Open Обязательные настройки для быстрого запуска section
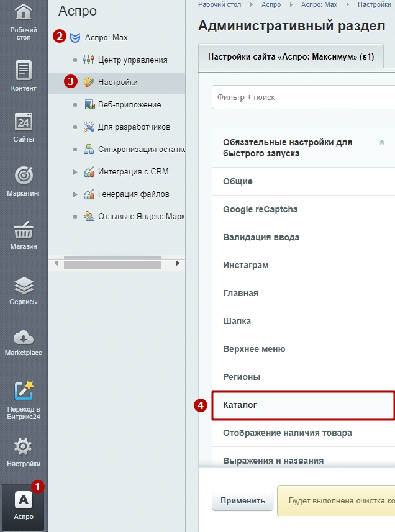 pyautogui.click(x=303, y=148)
